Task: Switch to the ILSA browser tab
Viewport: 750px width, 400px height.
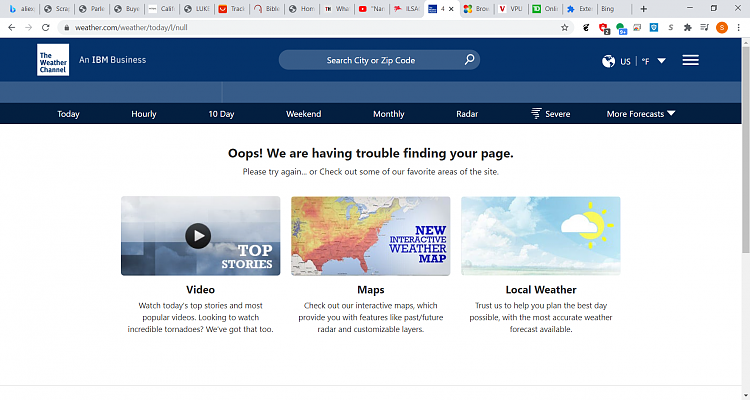Action: coord(407,9)
